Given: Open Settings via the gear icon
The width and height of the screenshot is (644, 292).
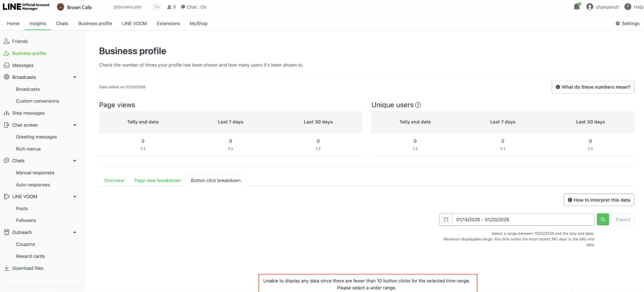Looking at the screenshot, I should tap(617, 24).
